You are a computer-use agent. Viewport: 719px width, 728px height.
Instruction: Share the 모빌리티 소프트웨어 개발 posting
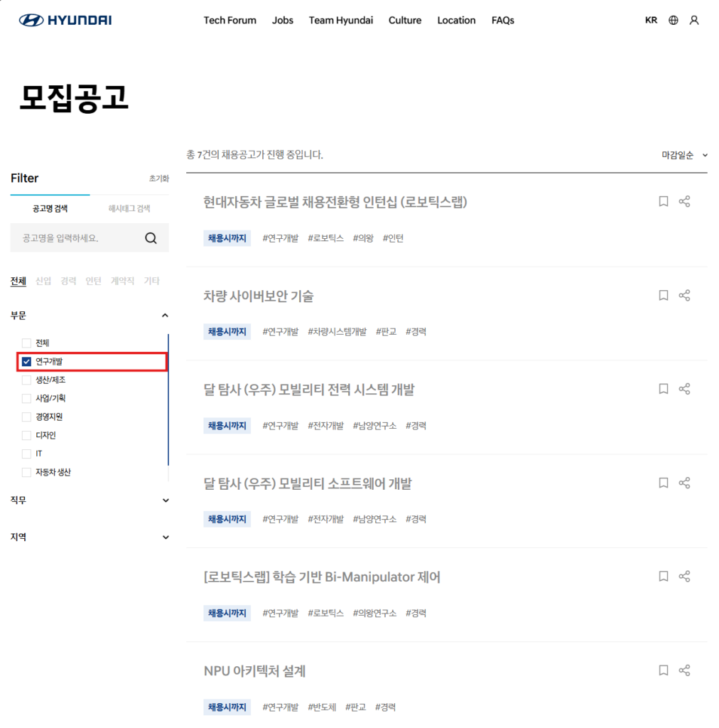click(684, 483)
